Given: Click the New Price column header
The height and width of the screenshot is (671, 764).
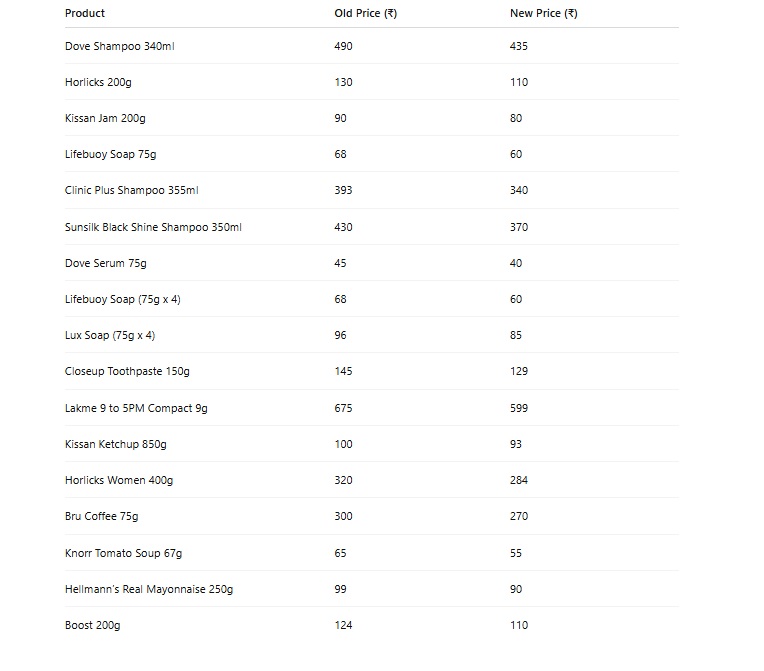Looking at the screenshot, I should click(543, 13).
